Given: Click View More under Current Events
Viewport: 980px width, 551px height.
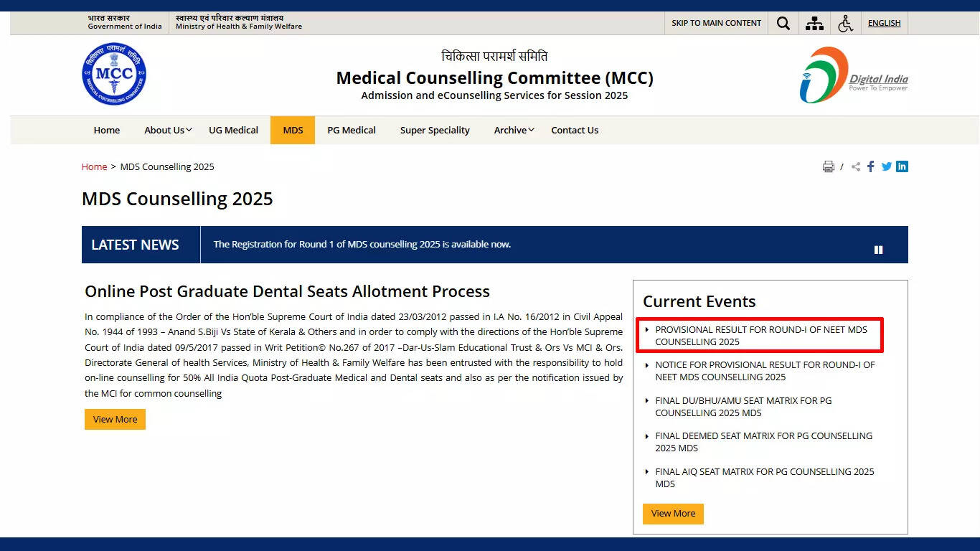Looking at the screenshot, I should [x=673, y=514].
